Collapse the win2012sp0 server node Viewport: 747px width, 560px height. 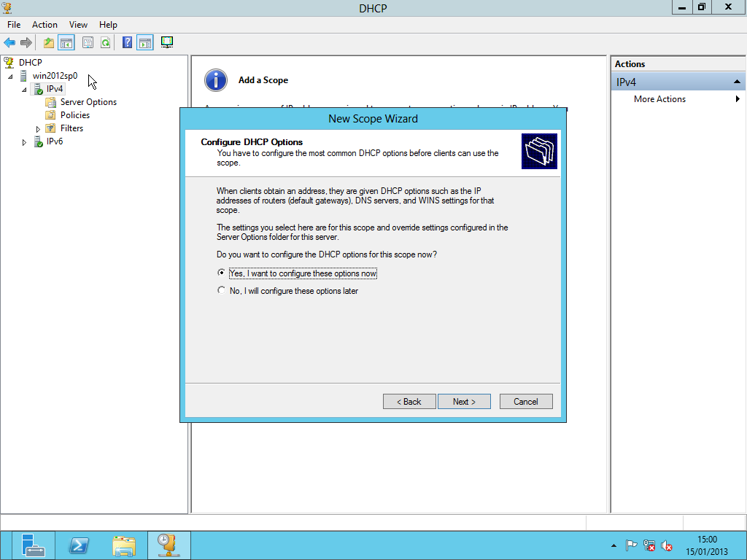coord(10,77)
